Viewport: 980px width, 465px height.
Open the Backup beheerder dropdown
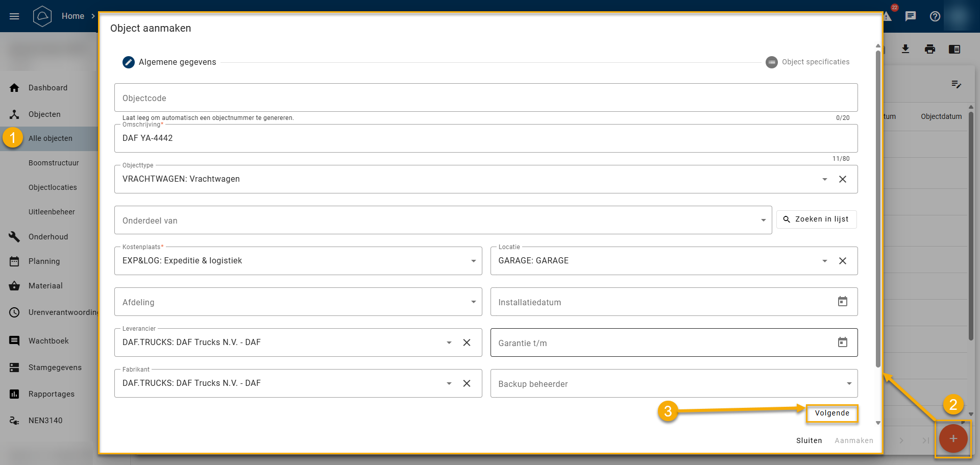[x=849, y=383]
